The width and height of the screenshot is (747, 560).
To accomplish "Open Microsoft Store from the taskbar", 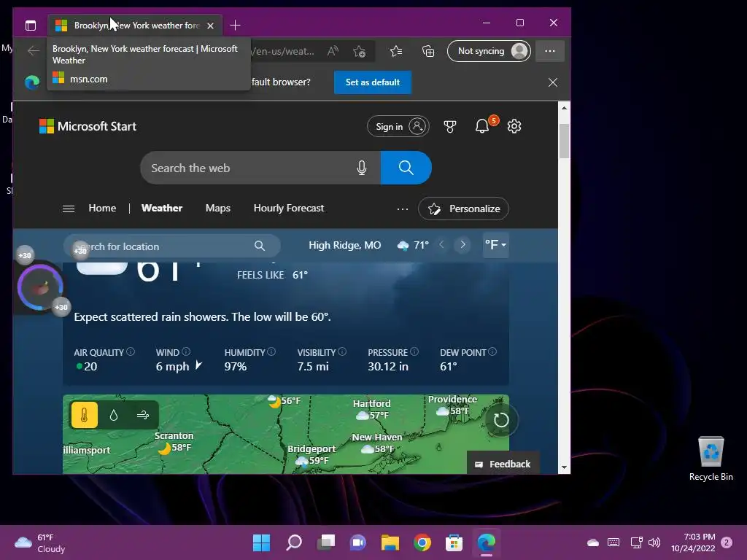I will click(454, 542).
